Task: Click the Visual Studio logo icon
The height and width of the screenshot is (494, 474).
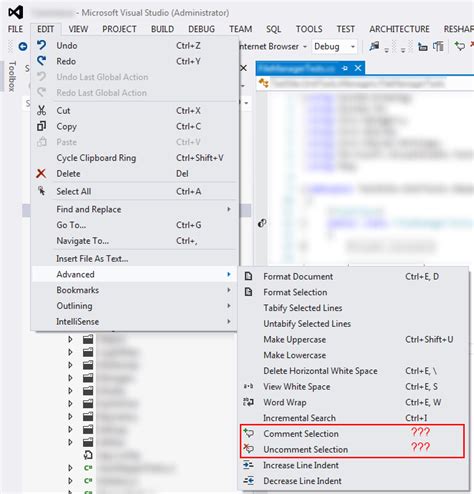Action: [16, 12]
